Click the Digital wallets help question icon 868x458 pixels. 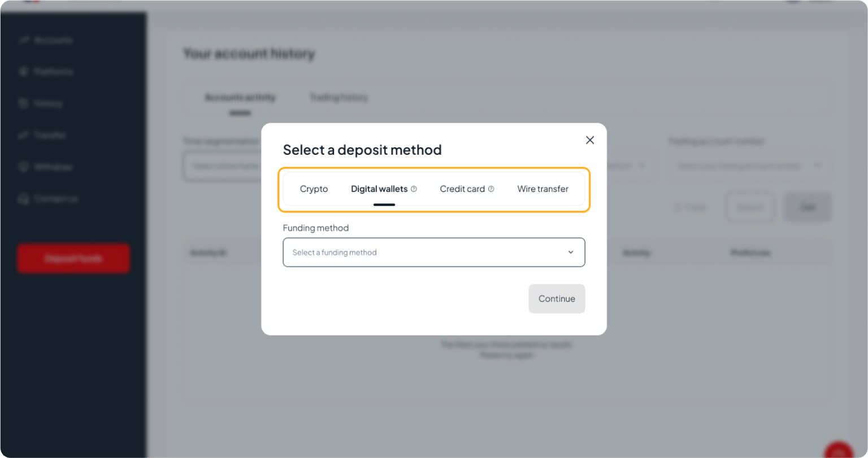415,189
